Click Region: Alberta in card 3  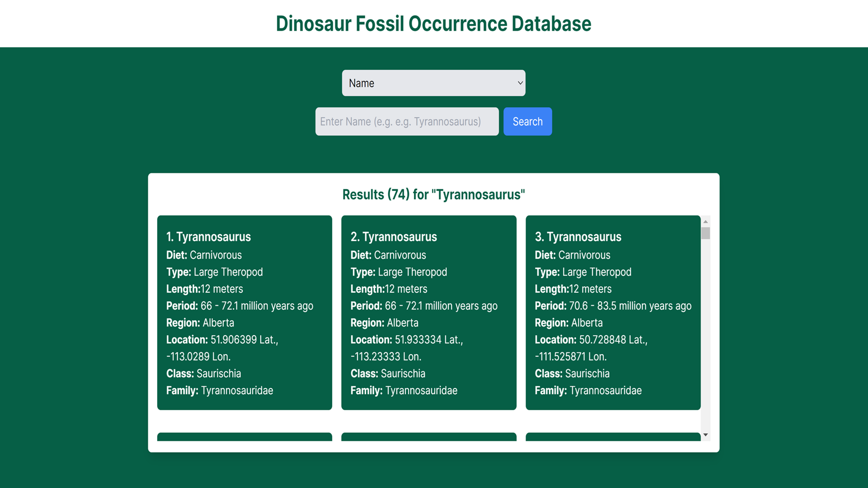[x=569, y=323]
